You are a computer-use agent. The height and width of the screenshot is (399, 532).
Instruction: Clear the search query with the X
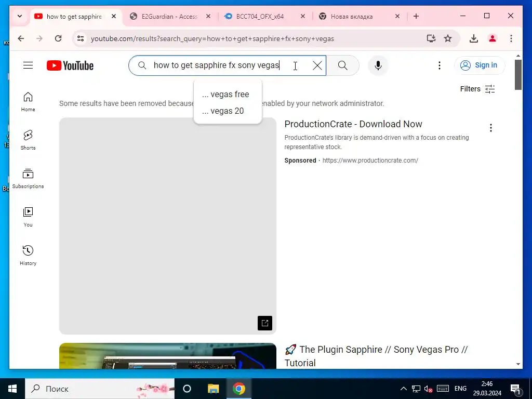click(x=317, y=65)
